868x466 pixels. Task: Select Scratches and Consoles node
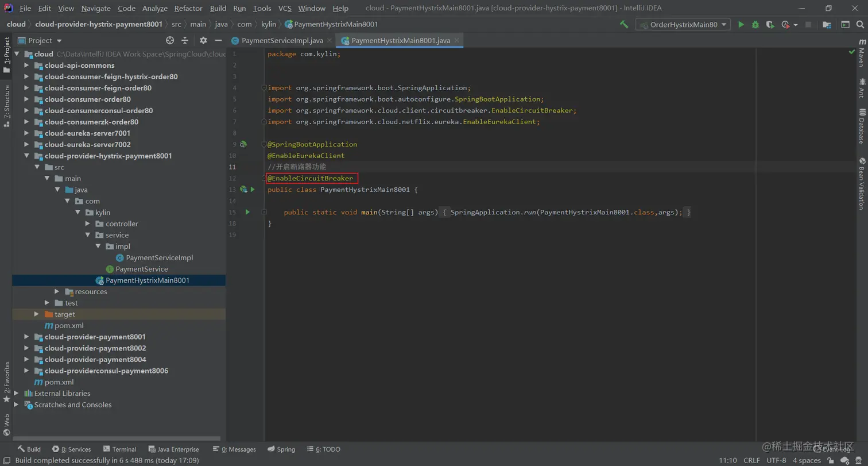coord(73,405)
